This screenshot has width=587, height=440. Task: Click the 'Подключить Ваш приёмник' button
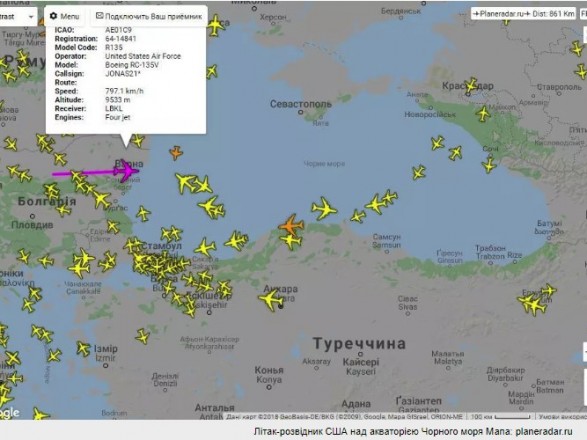[149, 16]
